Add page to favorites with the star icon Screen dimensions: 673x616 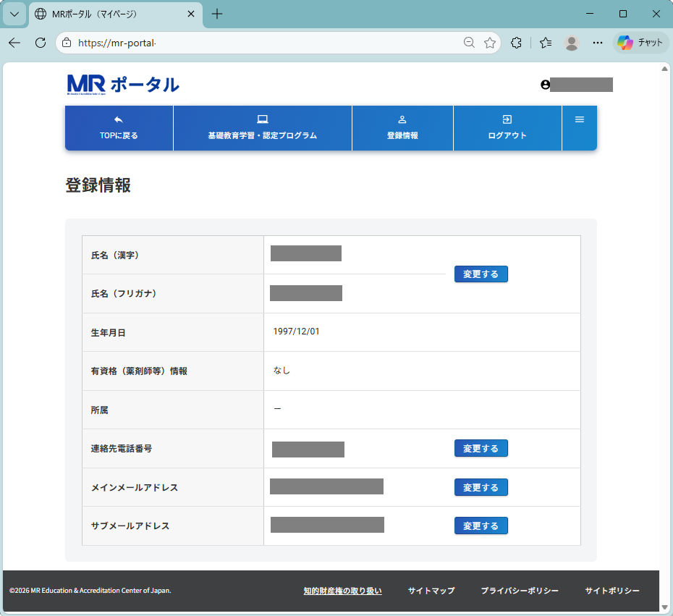coord(490,43)
